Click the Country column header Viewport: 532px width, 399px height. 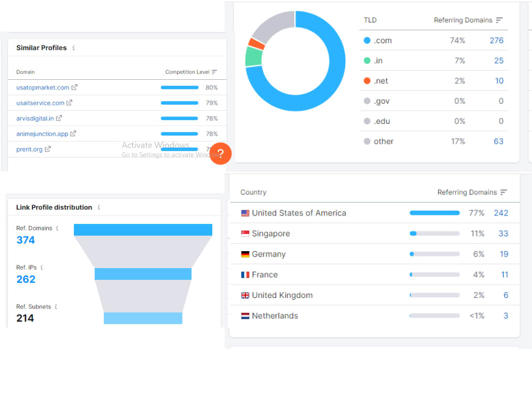click(253, 193)
